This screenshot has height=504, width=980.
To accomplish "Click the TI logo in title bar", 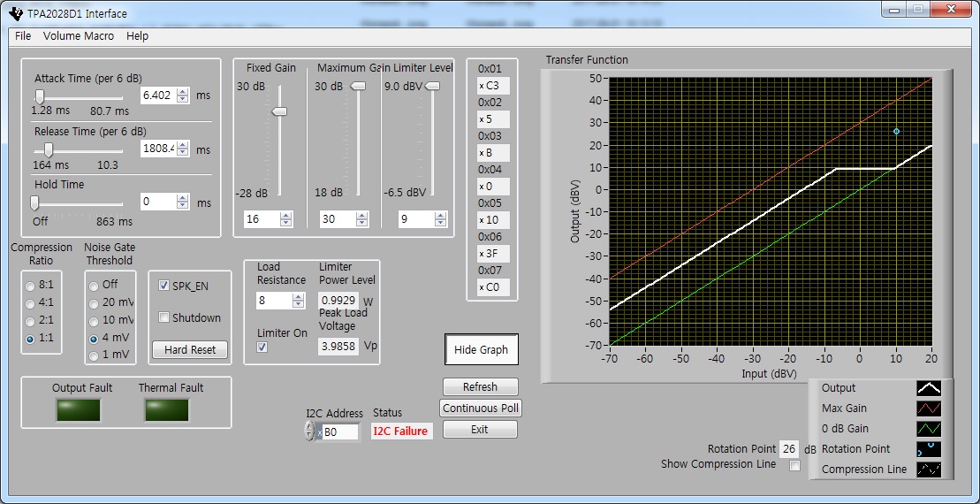I will click(x=18, y=14).
